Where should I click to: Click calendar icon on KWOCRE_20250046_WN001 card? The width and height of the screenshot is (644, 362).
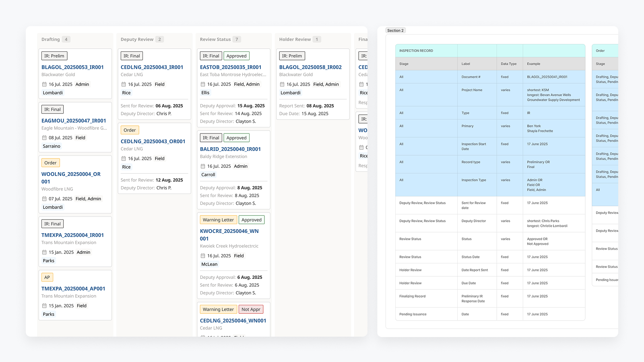(x=203, y=256)
